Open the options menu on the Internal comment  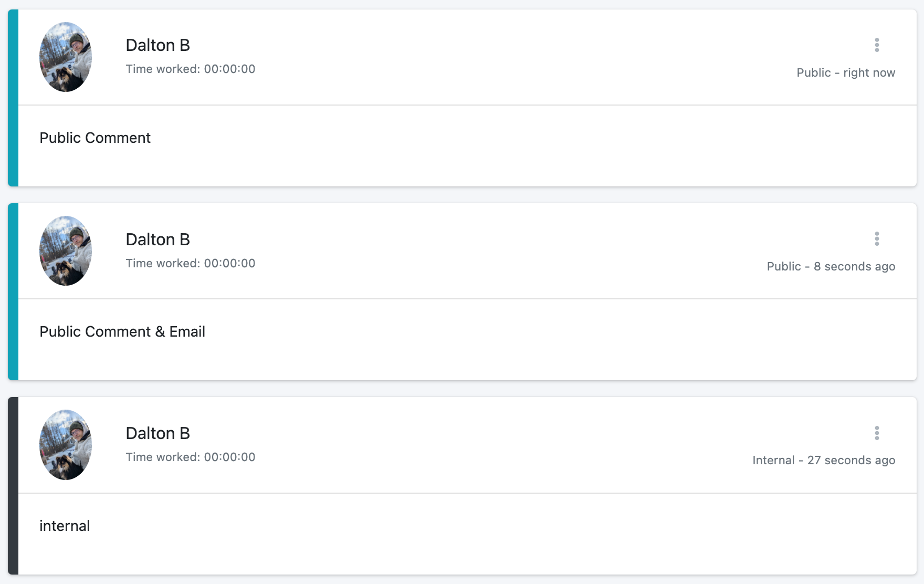(x=877, y=433)
